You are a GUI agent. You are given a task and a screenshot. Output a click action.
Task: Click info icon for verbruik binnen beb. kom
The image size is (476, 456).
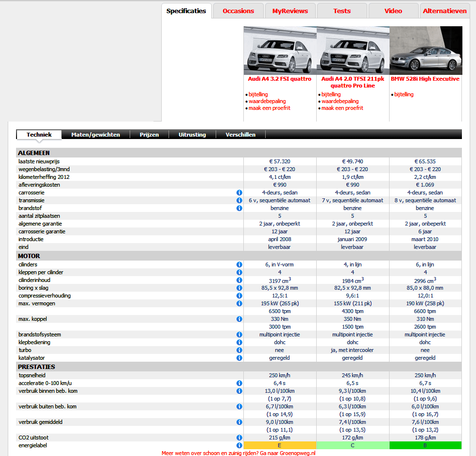point(239,391)
